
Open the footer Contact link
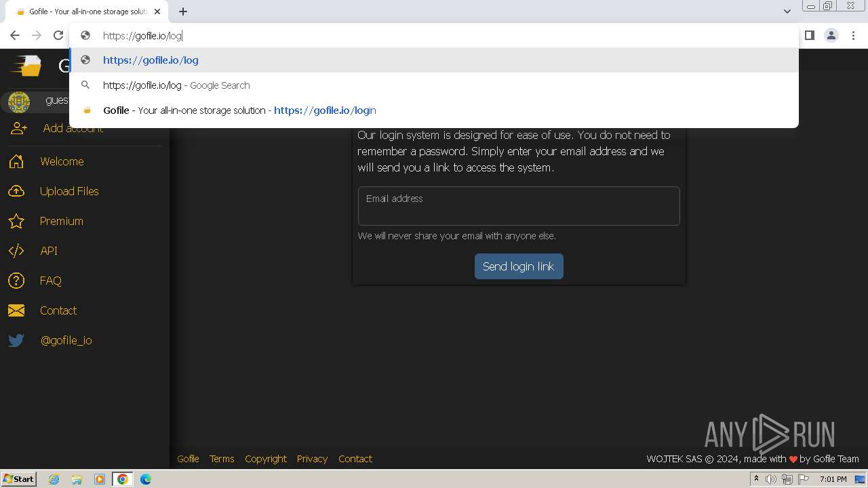tap(355, 459)
